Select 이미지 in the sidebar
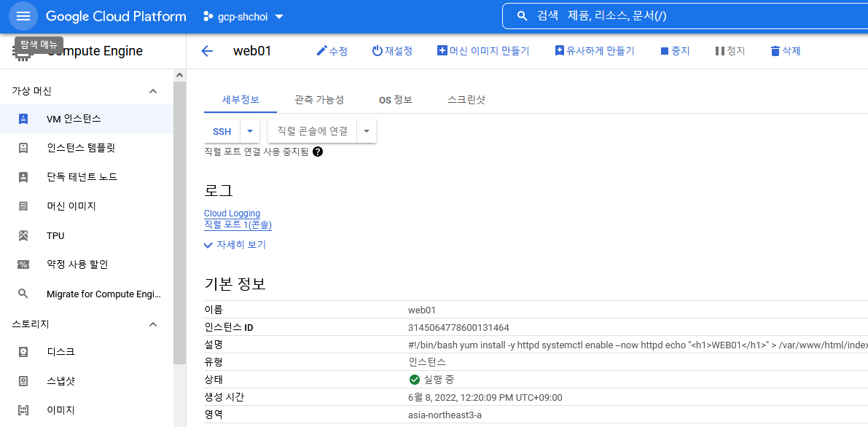The image size is (868, 427). [x=86, y=410]
